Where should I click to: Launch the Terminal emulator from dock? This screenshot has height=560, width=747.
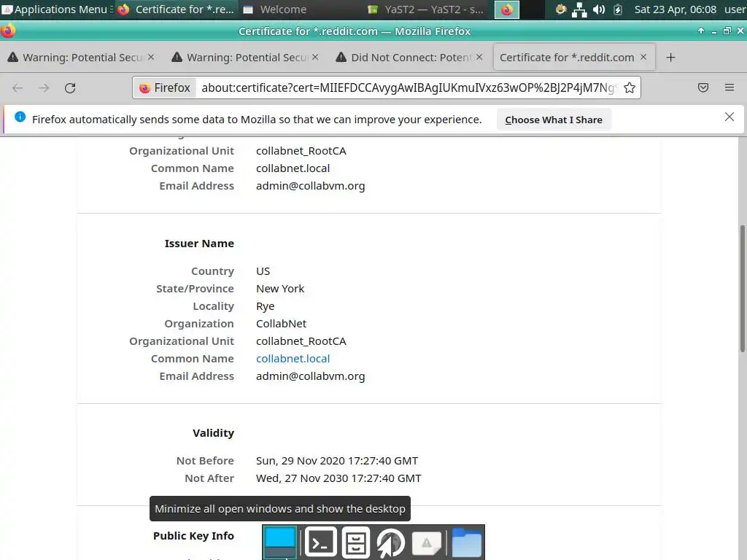[321, 542]
